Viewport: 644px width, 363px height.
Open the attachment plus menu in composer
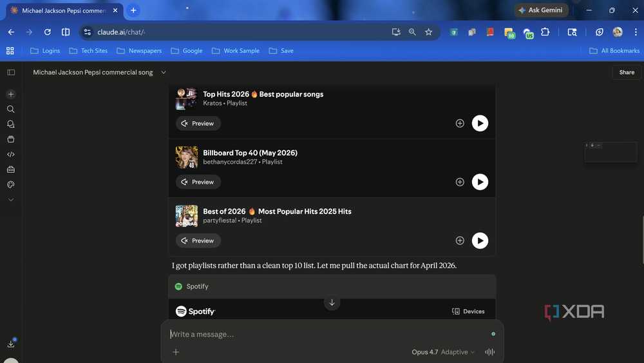(x=176, y=352)
